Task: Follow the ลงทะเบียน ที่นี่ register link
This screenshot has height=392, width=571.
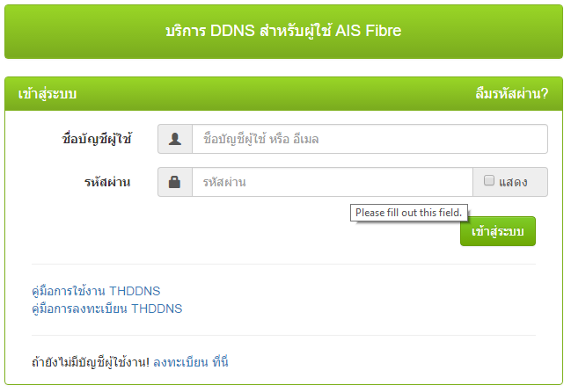Action: coord(190,362)
